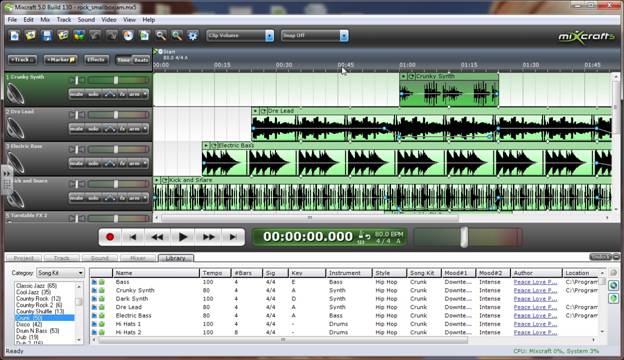Click the loop icon on Dre Lead clip

coord(263,111)
